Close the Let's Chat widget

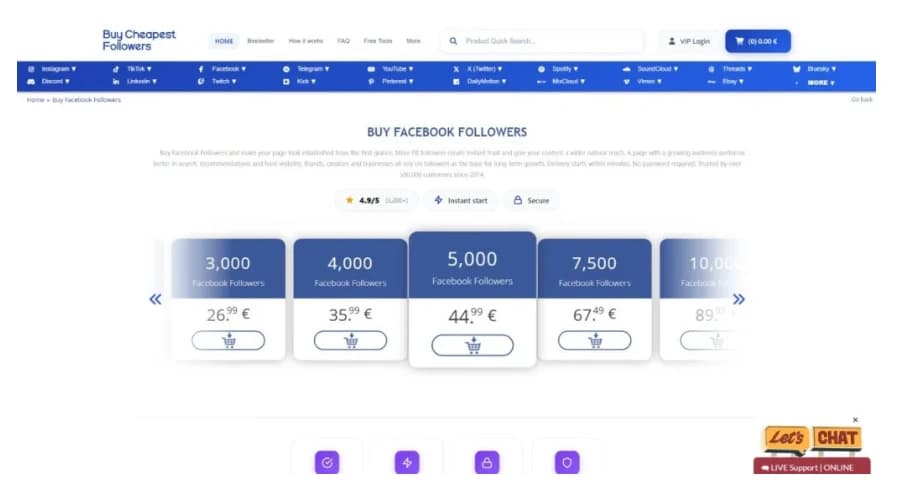855,420
